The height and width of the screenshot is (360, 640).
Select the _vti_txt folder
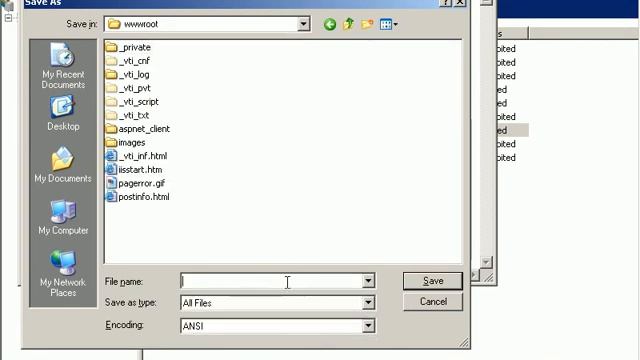pos(127,116)
